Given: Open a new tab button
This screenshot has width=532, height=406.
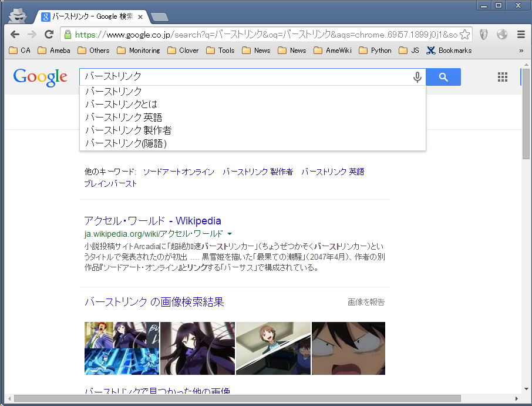Looking at the screenshot, I should point(159,16).
